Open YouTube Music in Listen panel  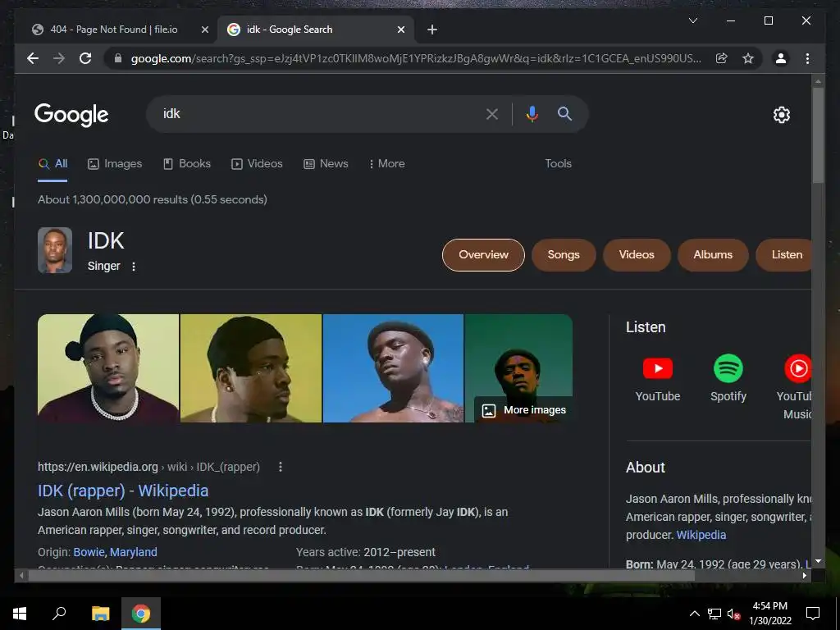coord(794,387)
